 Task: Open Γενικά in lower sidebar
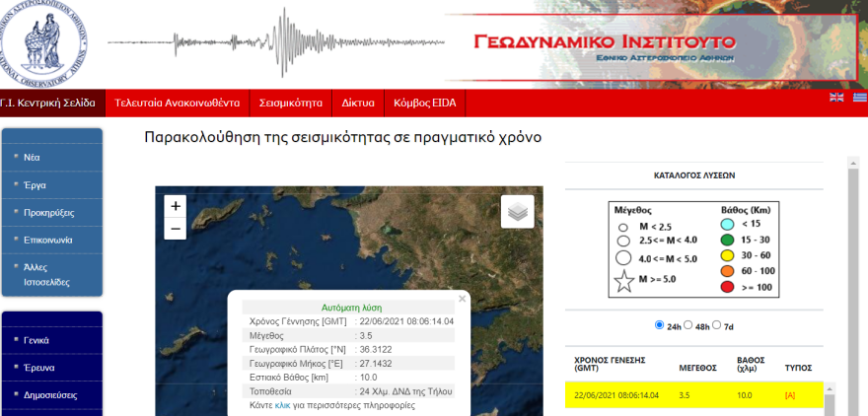[x=36, y=340]
